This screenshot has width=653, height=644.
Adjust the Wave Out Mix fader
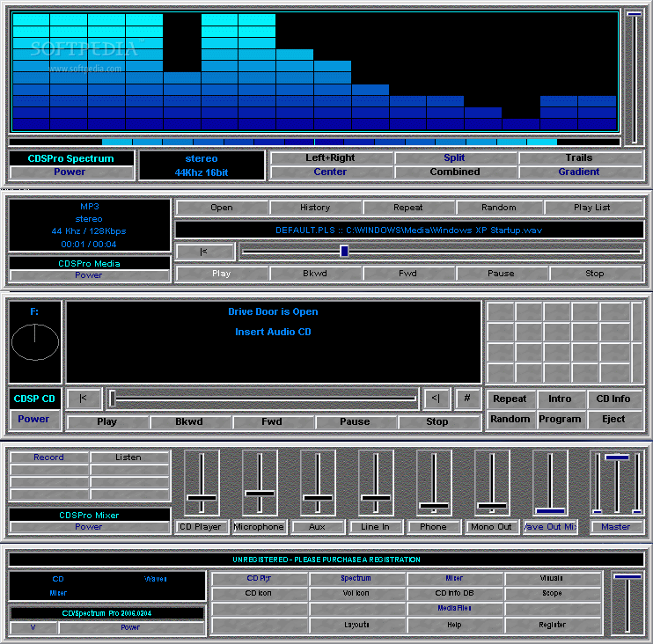(x=551, y=511)
